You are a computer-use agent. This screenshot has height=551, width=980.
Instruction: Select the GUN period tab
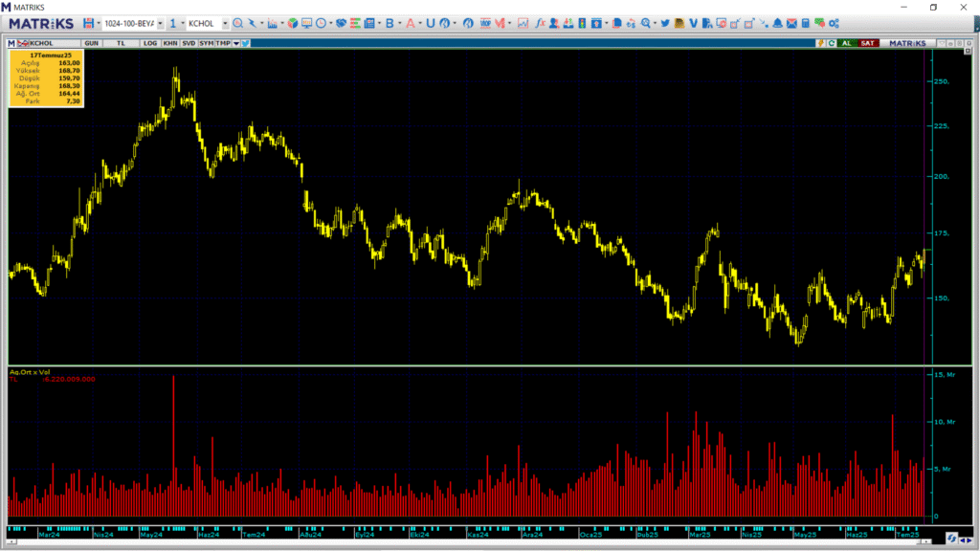tap(92, 43)
